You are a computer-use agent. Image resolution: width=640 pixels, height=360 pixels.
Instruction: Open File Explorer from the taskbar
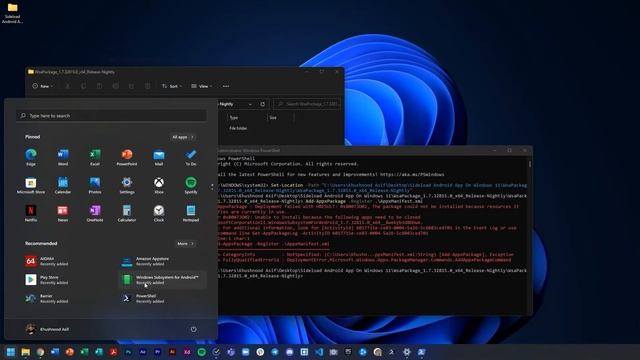[25, 352]
